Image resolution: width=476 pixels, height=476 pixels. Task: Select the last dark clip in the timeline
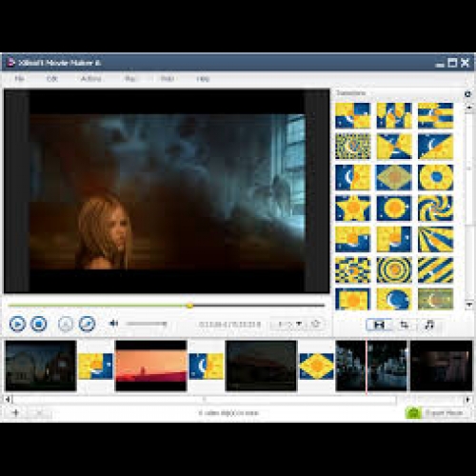(x=442, y=366)
